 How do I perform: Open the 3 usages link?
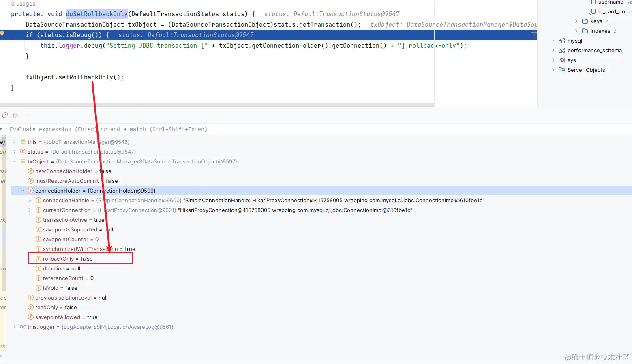pyautogui.click(x=23, y=4)
